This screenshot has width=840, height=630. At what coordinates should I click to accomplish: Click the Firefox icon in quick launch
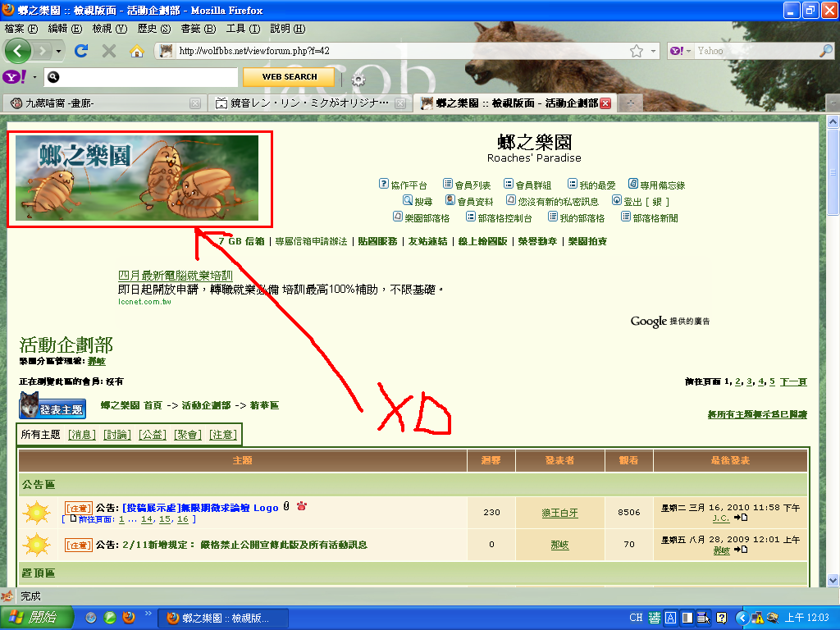point(128,618)
